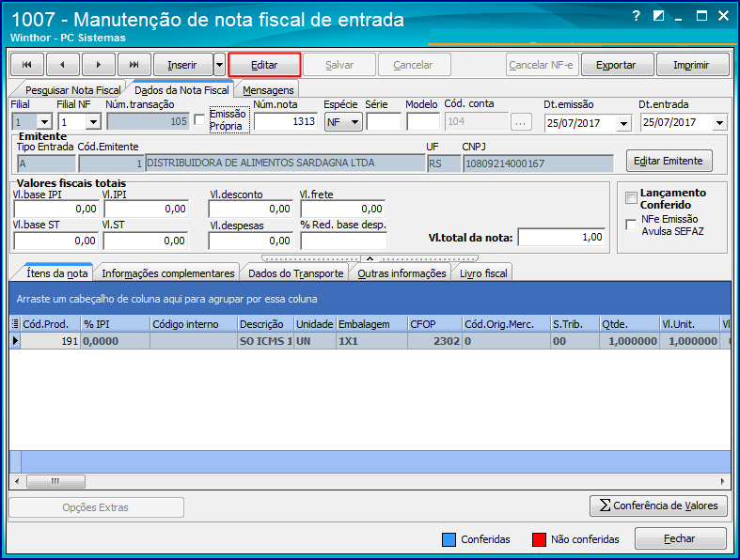This screenshot has height=560, width=740.
Task: Click the Vl.total da nota field
Action: pos(561,237)
